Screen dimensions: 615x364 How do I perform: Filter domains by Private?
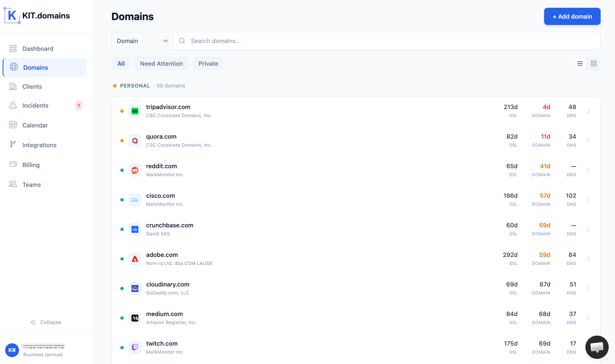click(208, 63)
